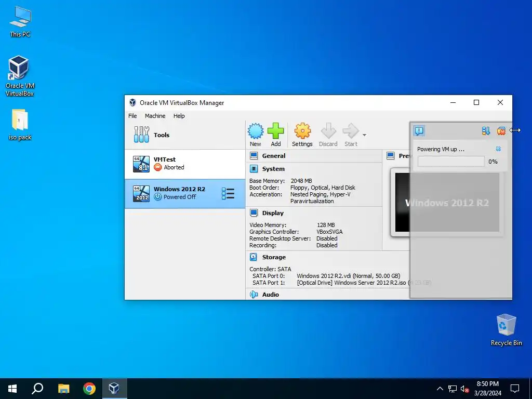The image size is (532, 399).
Task: Open the Start button dropdown arrow
Action: point(364,135)
